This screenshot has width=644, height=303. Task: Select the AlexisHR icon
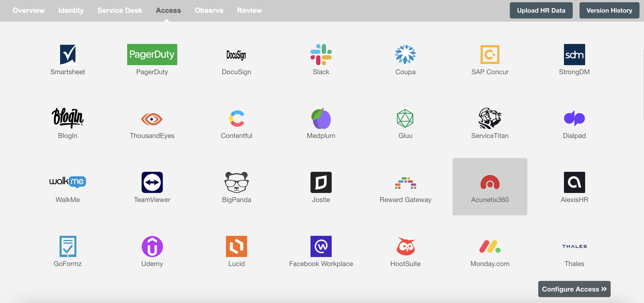click(574, 182)
